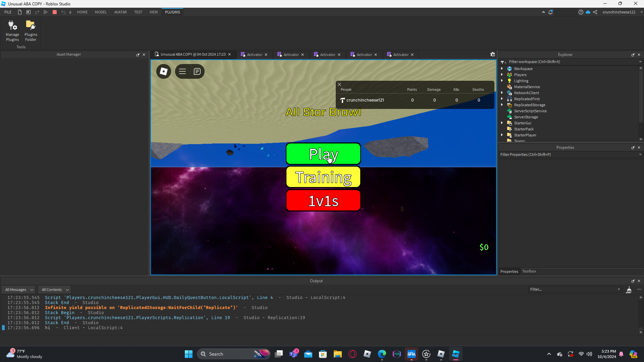Open the Output more options ellipsis
The width and height of the screenshot is (644, 362).
pyautogui.click(x=639, y=290)
